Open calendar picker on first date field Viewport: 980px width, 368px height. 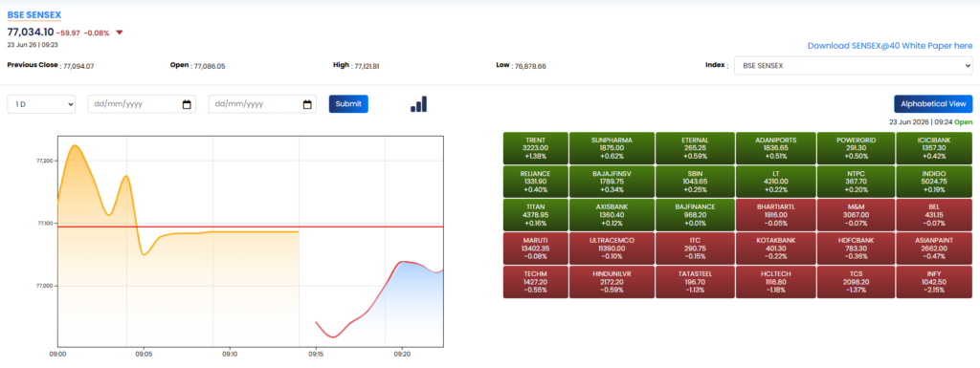pos(187,104)
